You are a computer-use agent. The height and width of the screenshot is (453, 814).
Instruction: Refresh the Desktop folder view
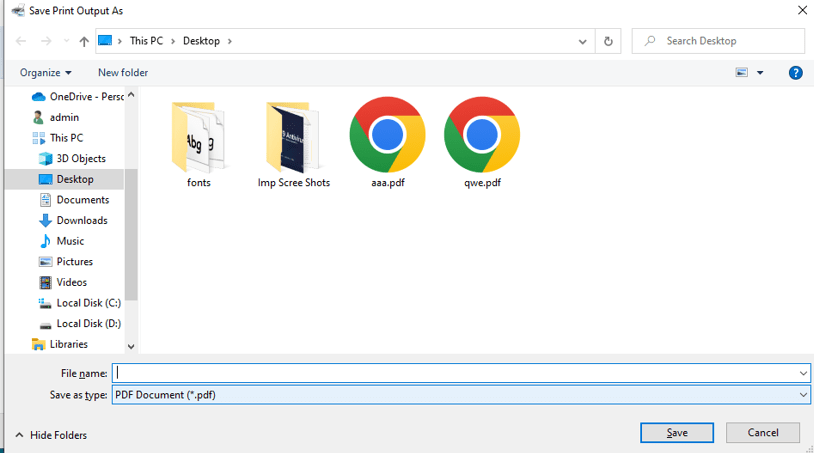pyautogui.click(x=608, y=41)
